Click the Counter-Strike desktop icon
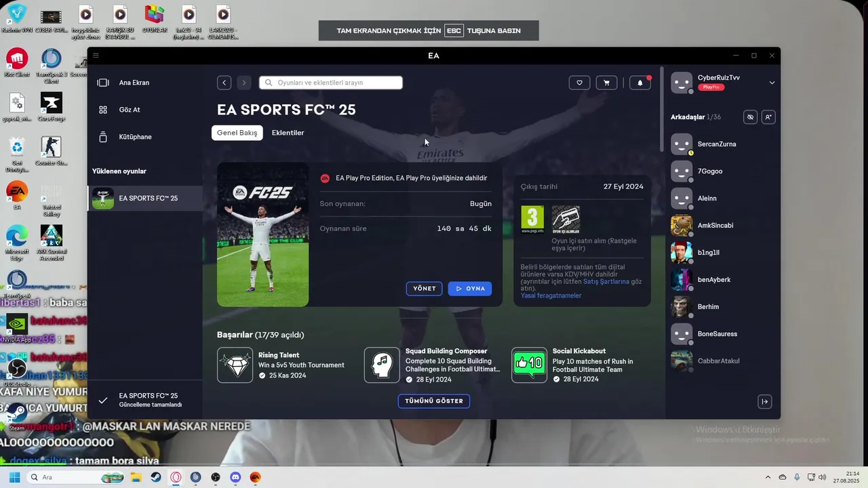 pyautogui.click(x=51, y=151)
